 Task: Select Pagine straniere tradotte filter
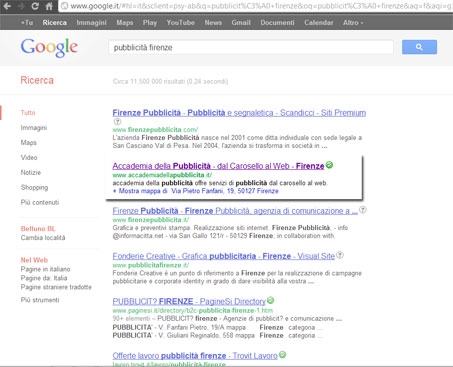tap(56, 287)
